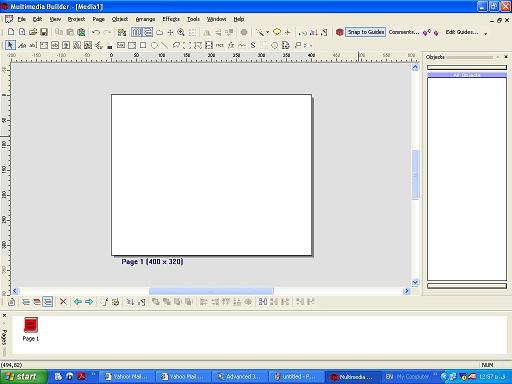Switch to untitled - P... taskbar window
Screen dimensions: 512x384
tap(296, 377)
